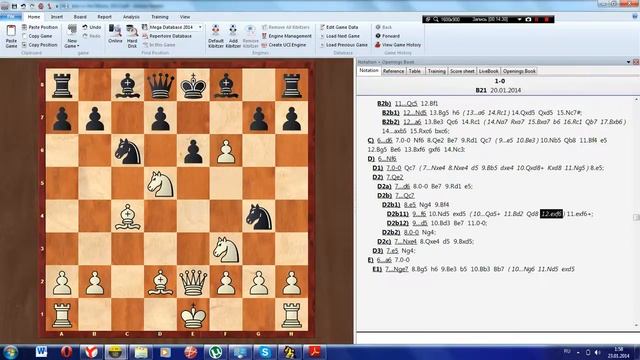
Task: Open the recorder resolution dropdown arrow
Action: click(x=519, y=19)
